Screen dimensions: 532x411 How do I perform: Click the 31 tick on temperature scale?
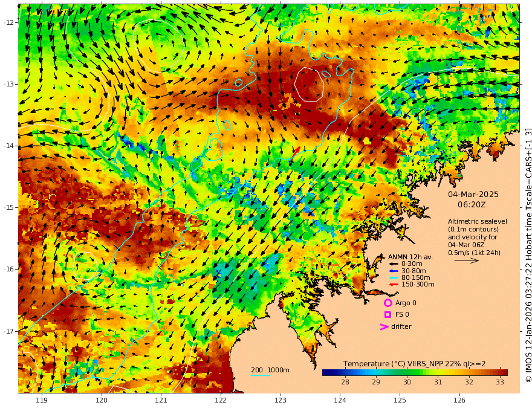(438, 382)
